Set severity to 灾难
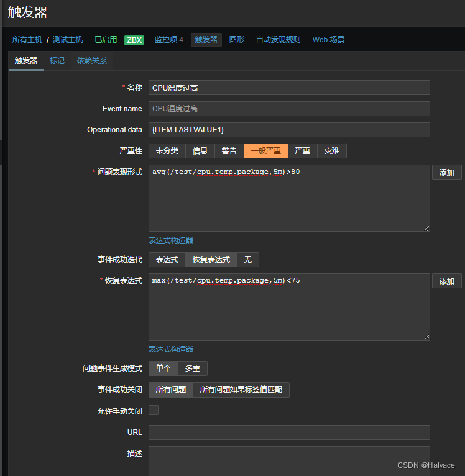The width and height of the screenshot is (465, 476). pos(331,151)
